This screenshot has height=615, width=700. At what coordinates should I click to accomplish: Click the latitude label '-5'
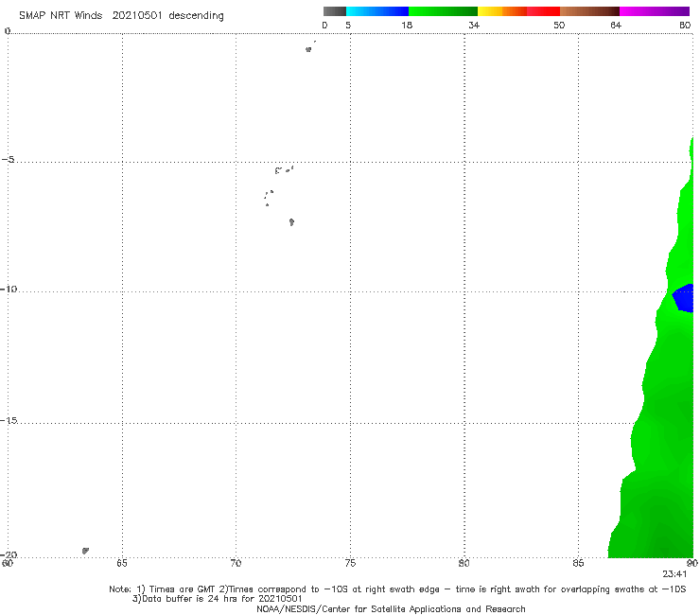point(9,160)
